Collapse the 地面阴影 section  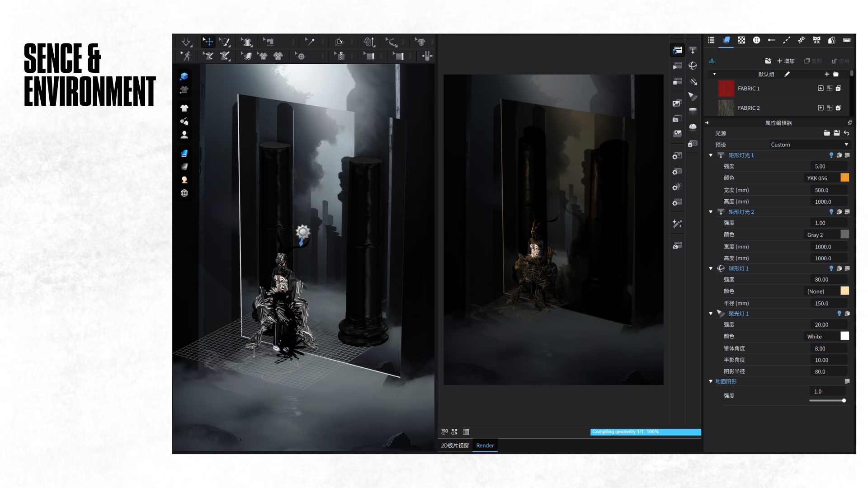[x=711, y=381]
